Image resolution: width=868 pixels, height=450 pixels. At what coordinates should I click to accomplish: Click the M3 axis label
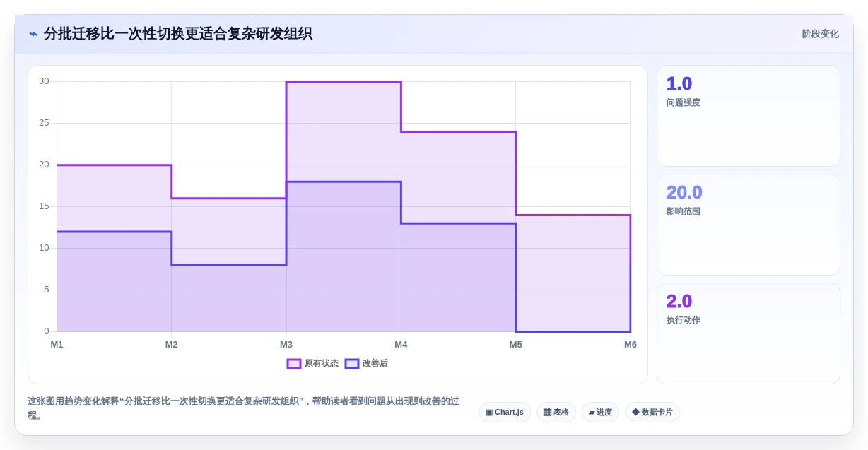(x=286, y=345)
